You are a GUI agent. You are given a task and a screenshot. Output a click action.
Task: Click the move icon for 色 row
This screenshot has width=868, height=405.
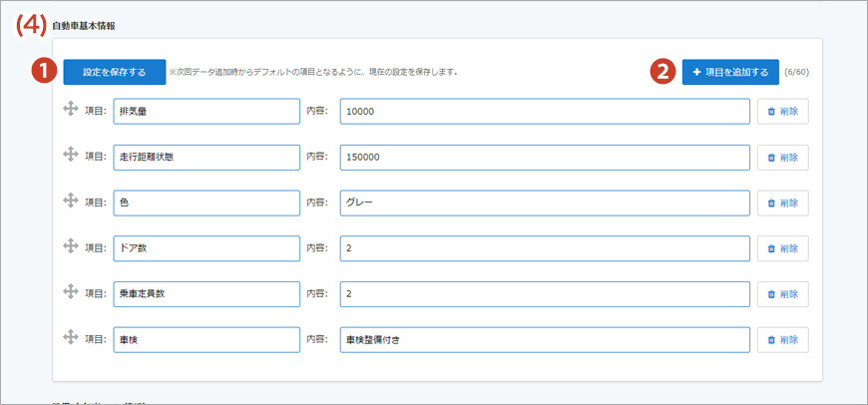point(71,202)
